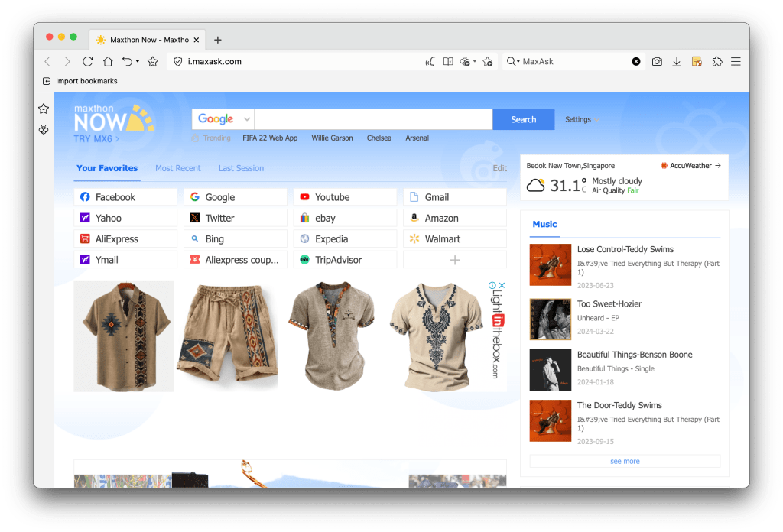Viewport: 783px width, 532px height.
Task: Add a new favorite with plus tile
Action: (x=455, y=260)
